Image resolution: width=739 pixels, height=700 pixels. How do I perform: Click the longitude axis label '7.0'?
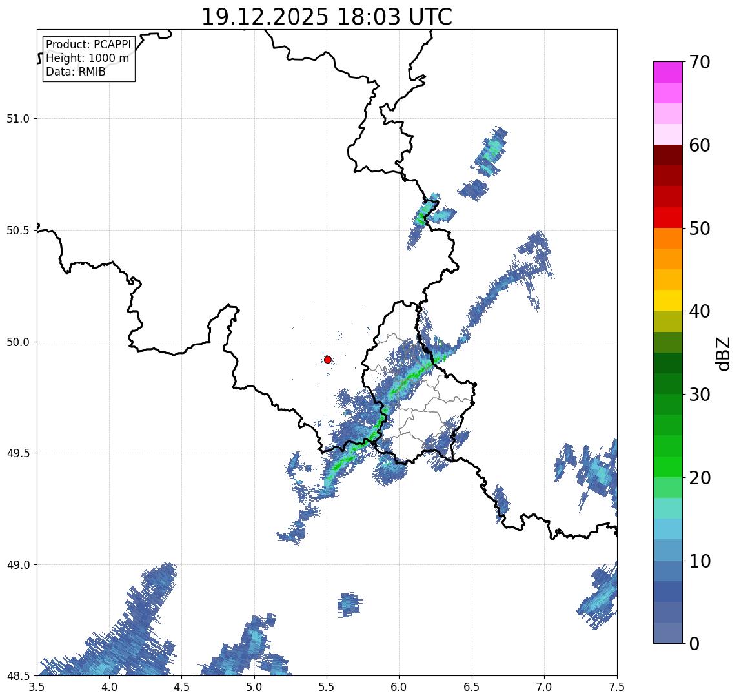[544, 687]
